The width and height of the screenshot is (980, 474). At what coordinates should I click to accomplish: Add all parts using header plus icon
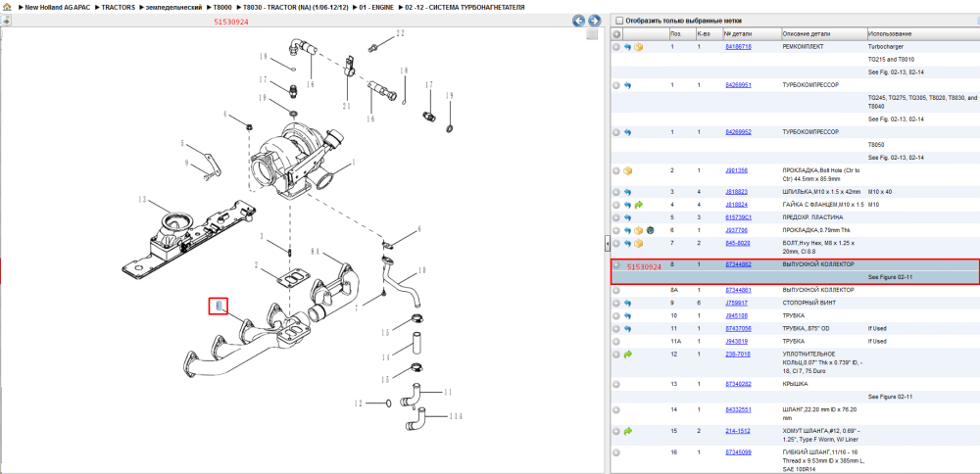[616, 33]
